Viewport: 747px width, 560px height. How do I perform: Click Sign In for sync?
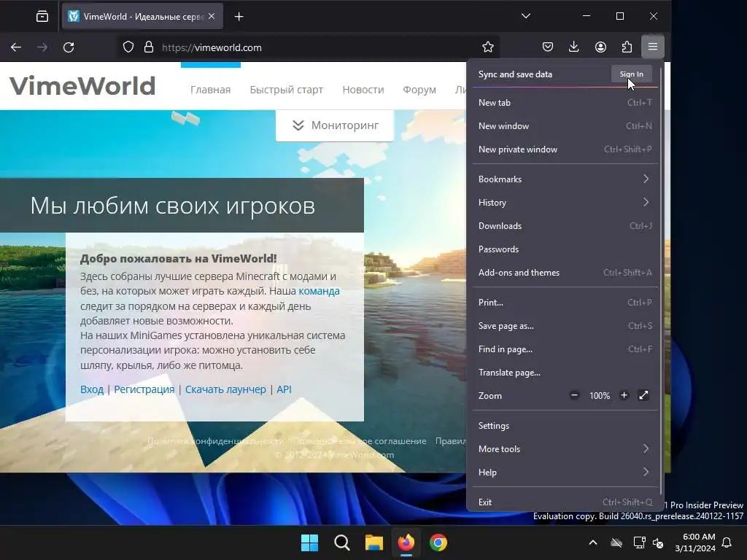(x=631, y=74)
